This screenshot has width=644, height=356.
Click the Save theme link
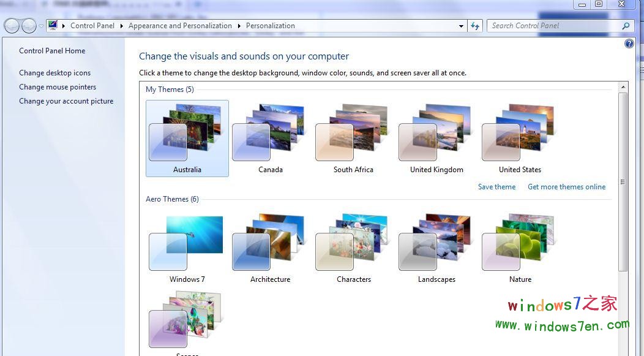point(496,186)
